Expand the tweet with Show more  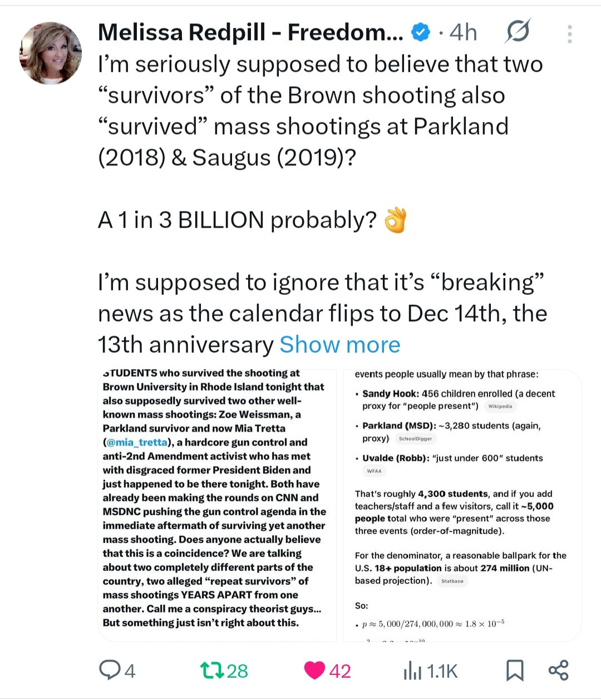[339, 345]
